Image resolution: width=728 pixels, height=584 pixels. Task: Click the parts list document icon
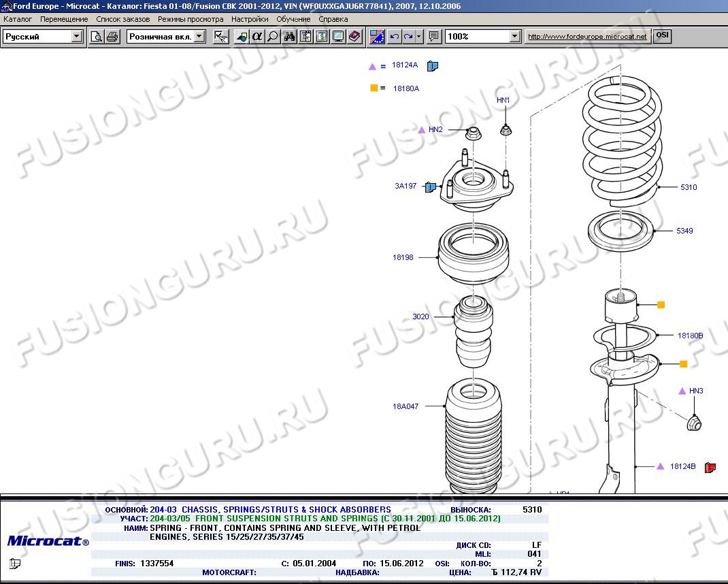pyautogui.click(x=305, y=36)
